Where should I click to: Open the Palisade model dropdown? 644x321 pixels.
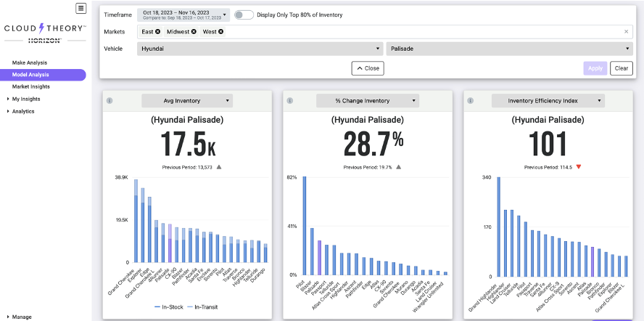point(509,49)
